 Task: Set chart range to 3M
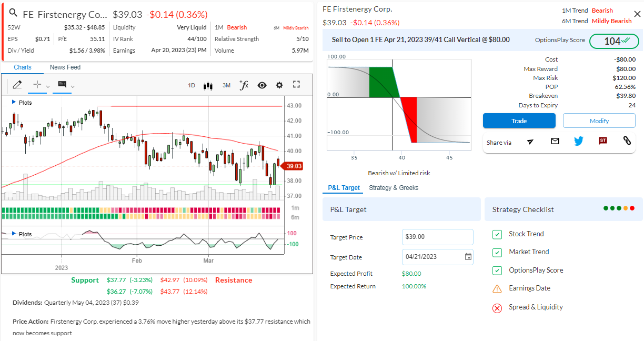(226, 85)
